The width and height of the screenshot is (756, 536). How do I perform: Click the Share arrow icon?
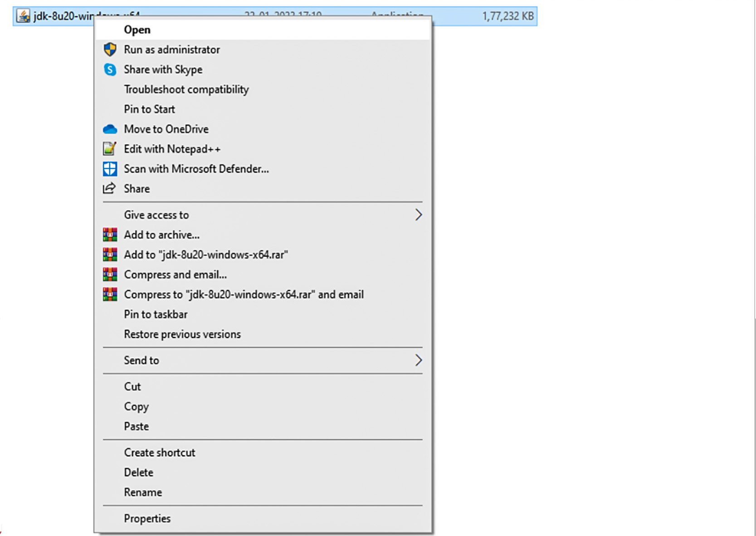click(109, 188)
